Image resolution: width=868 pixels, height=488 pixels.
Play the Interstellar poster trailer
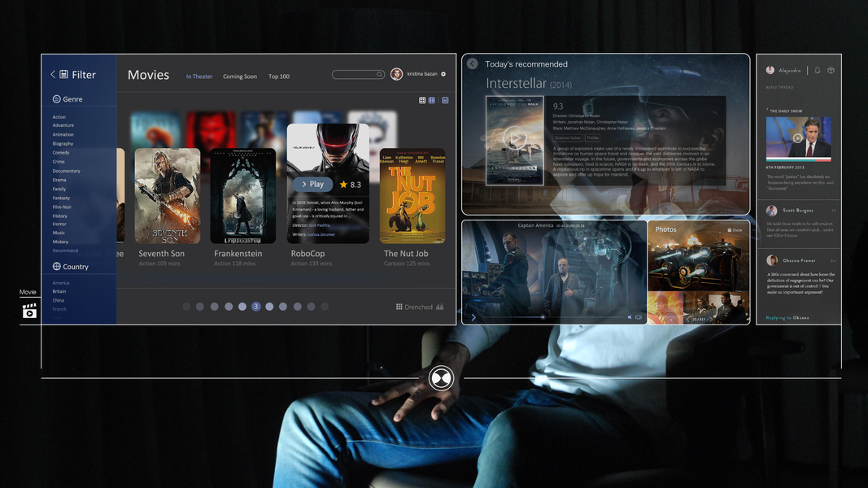point(515,137)
